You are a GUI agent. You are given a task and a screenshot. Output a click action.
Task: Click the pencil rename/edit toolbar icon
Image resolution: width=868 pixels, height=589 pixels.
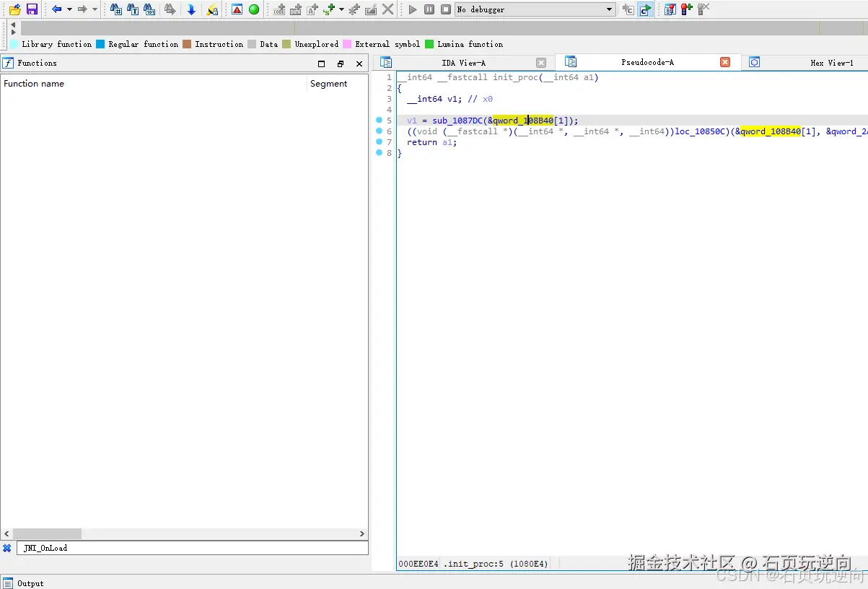click(371, 9)
